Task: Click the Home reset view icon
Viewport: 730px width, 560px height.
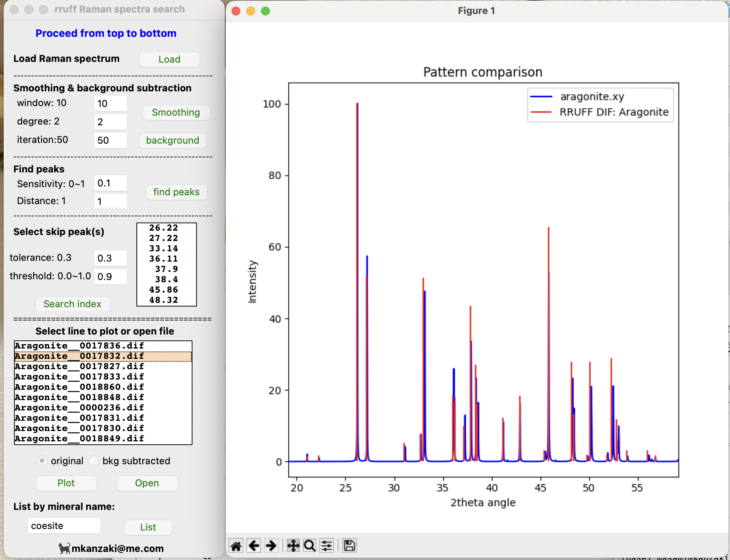Action: tap(236, 546)
